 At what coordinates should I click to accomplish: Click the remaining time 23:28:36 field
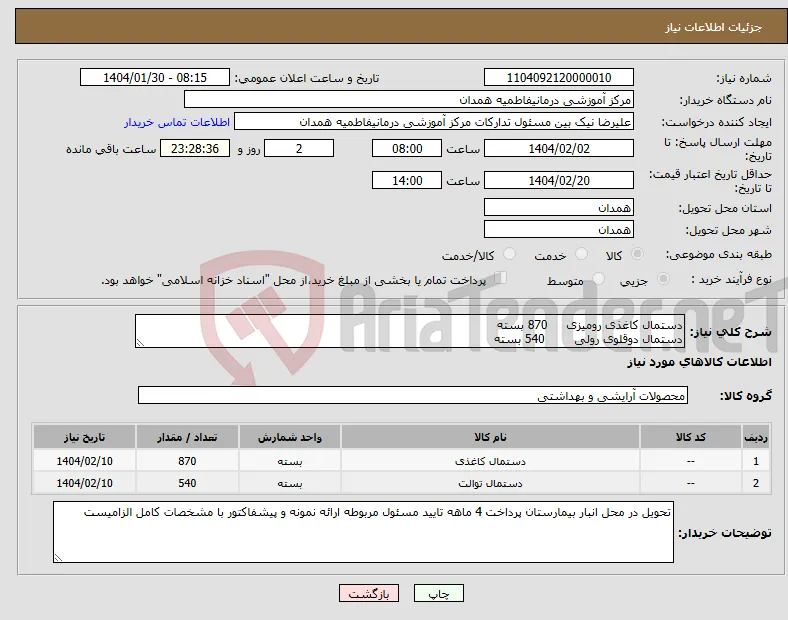point(195,148)
